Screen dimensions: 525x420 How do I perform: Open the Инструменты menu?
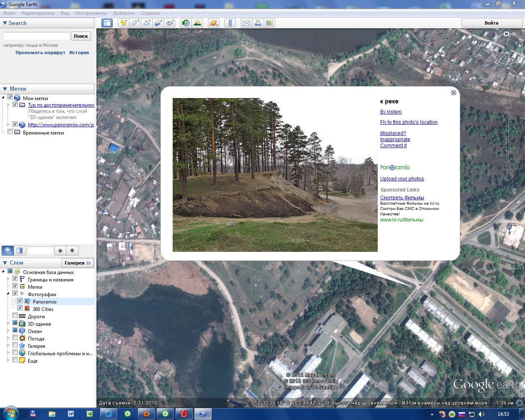click(91, 13)
